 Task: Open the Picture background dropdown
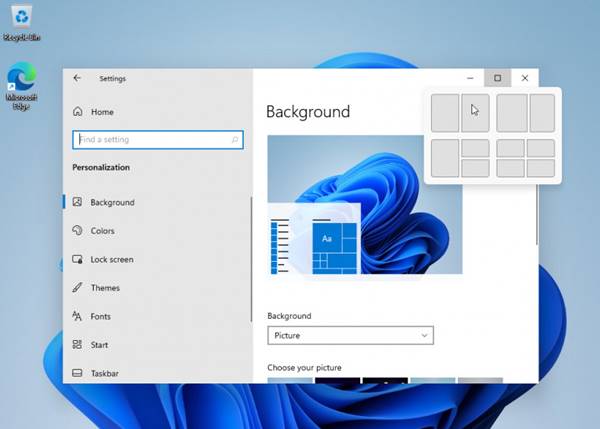pyautogui.click(x=351, y=335)
